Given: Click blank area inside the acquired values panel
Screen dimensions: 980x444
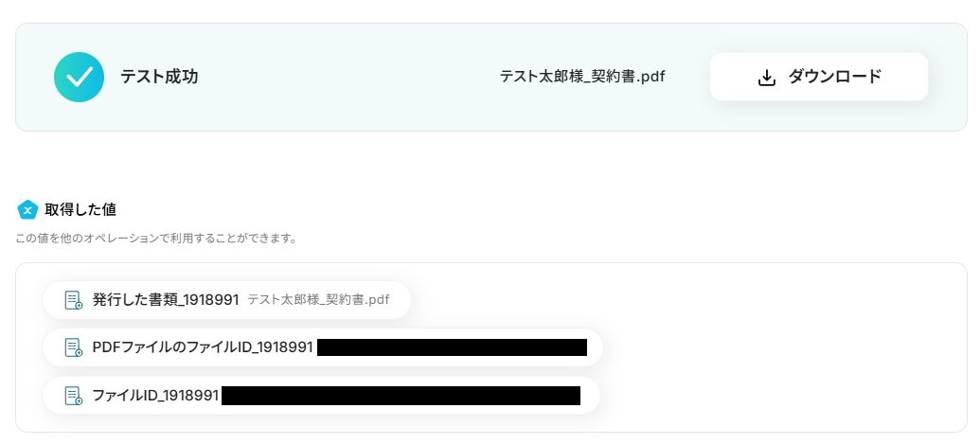Looking at the screenshot, I should pyautogui.click(x=781, y=347).
